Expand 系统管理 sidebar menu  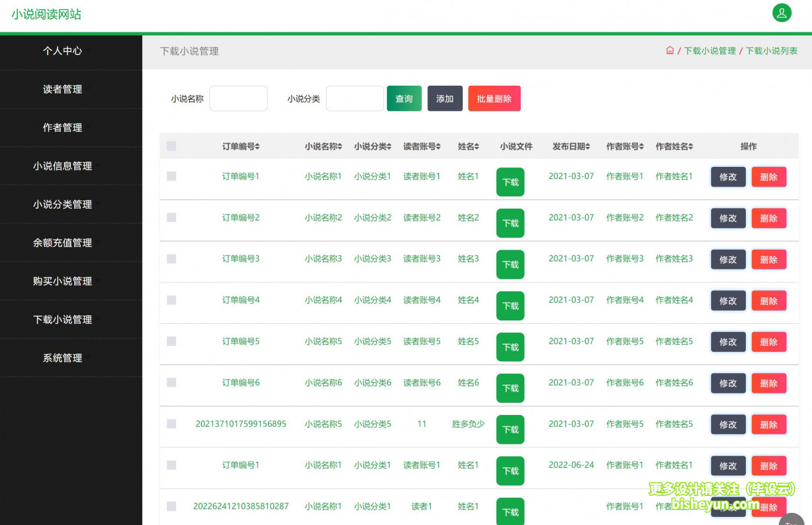point(63,358)
